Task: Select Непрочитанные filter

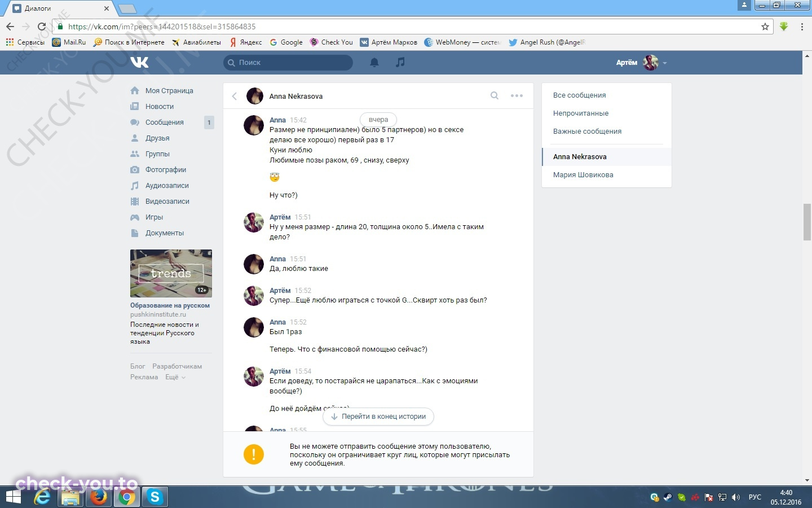Action: click(x=581, y=113)
